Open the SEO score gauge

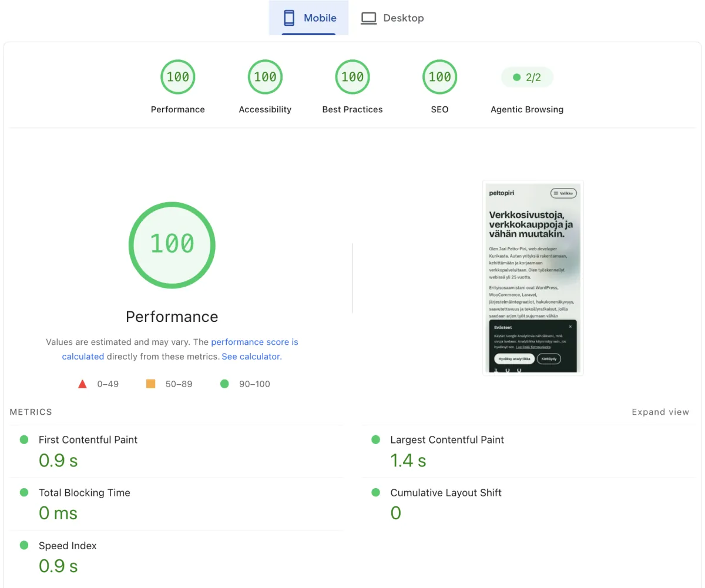point(439,76)
